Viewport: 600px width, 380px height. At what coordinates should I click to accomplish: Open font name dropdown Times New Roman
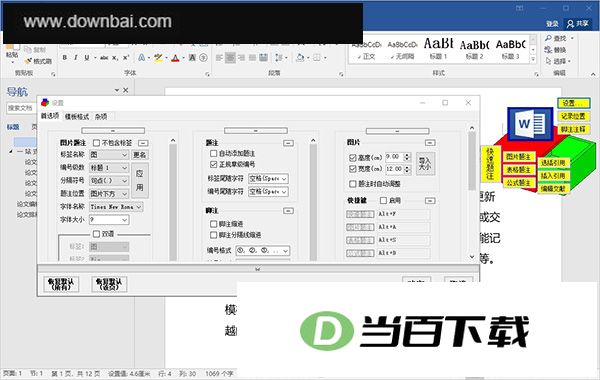click(x=116, y=207)
